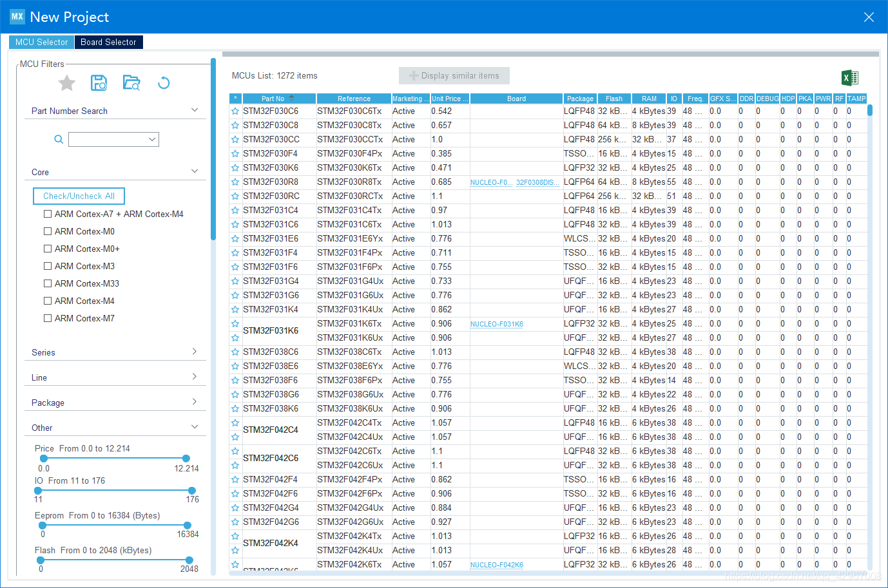Viewport: 888px width, 588px height.
Task: Click the load saved search folder icon
Action: (x=131, y=82)
